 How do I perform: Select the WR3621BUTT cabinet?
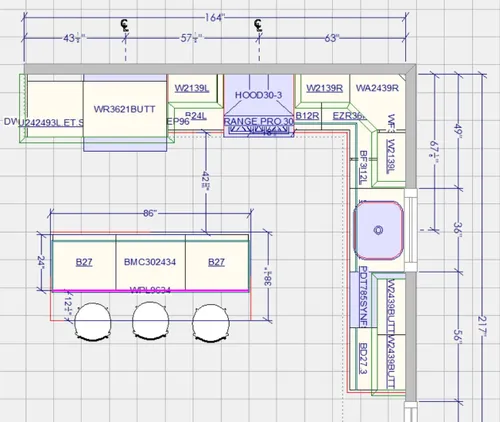[125, 109]
